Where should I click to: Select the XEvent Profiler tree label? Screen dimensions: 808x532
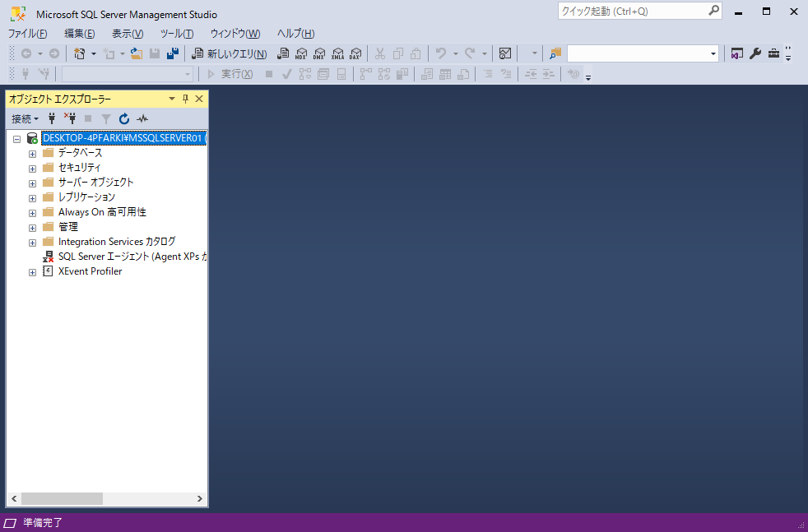pos(91,271)
